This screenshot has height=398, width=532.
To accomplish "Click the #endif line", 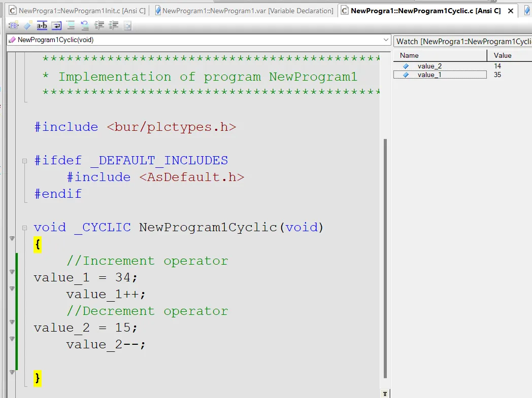I will pos(58,194).
